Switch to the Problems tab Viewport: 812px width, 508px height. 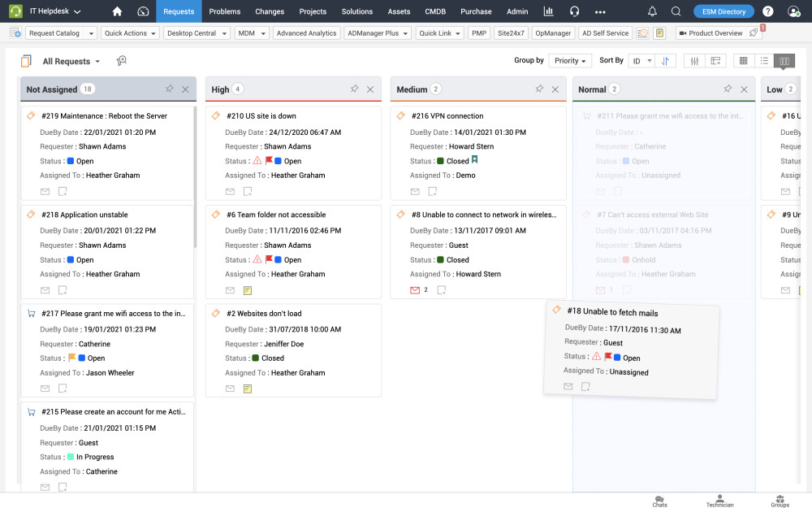[x=224, y=11]
